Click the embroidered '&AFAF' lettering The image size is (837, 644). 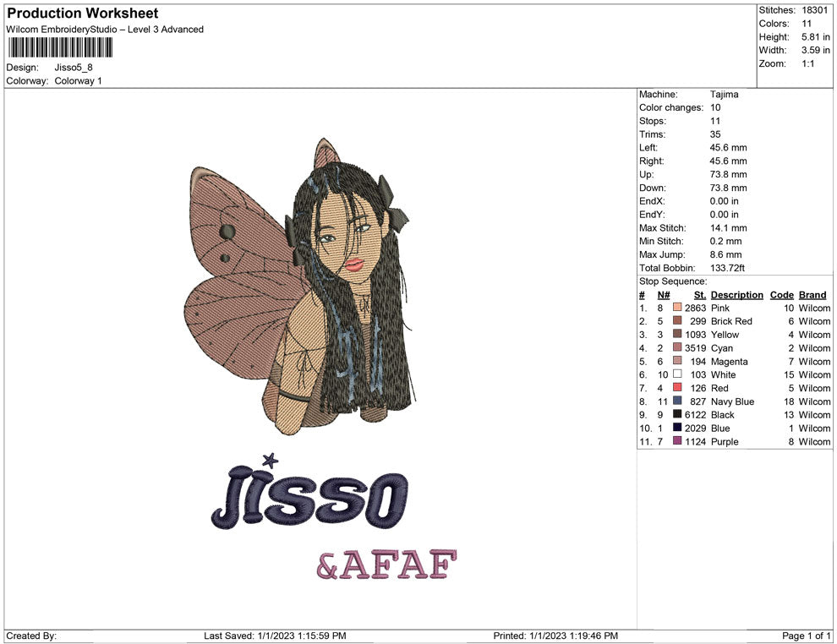point(386,565)
